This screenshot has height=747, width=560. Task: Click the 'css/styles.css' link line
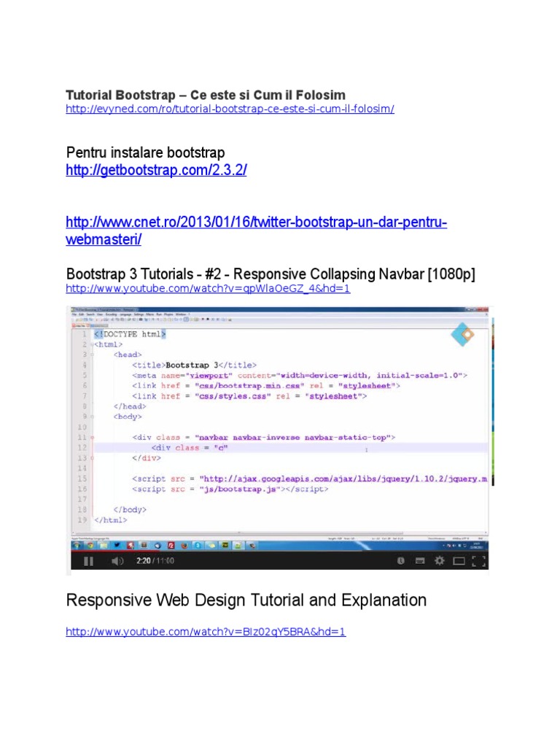click(249, 396)
